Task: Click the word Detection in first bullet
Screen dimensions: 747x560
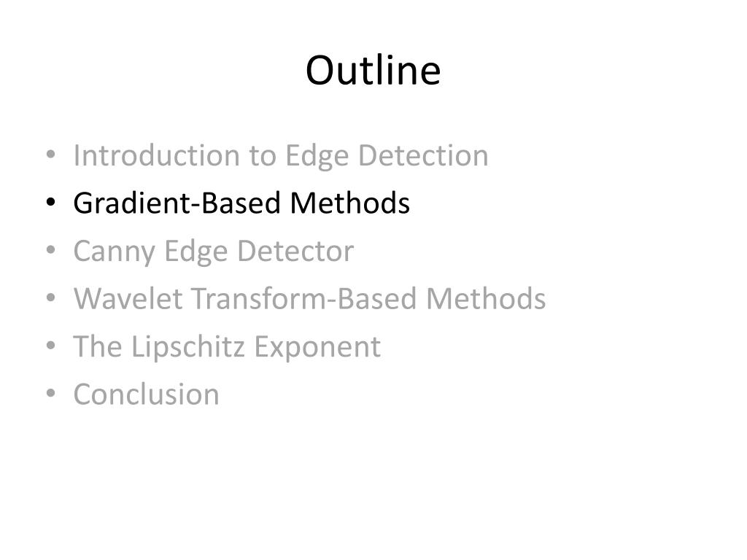Action: (423, 155)
